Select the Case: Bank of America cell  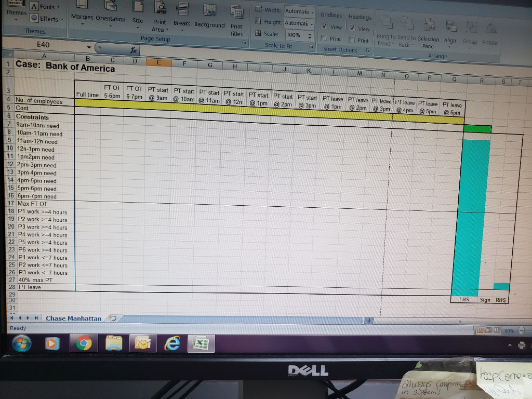point(65,65)
